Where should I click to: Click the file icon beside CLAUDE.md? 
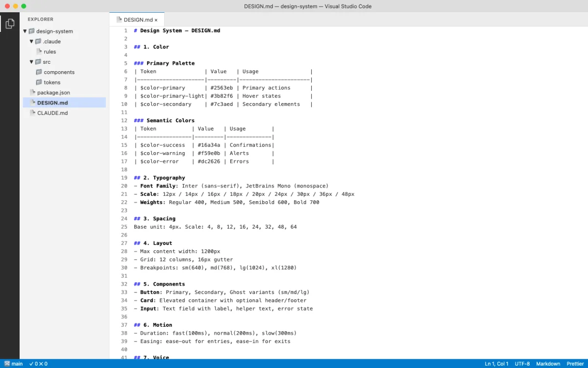(33, 113)
